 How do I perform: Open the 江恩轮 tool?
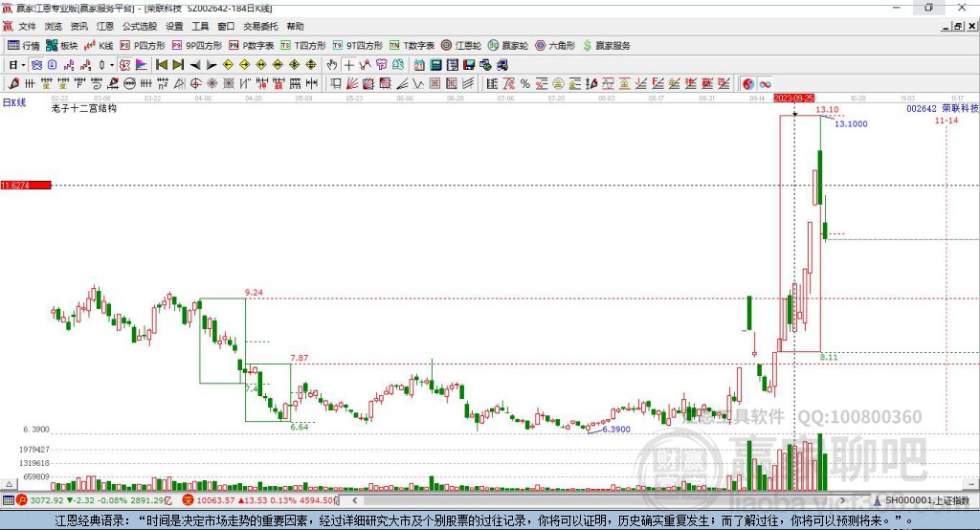[x=461, y=46]
